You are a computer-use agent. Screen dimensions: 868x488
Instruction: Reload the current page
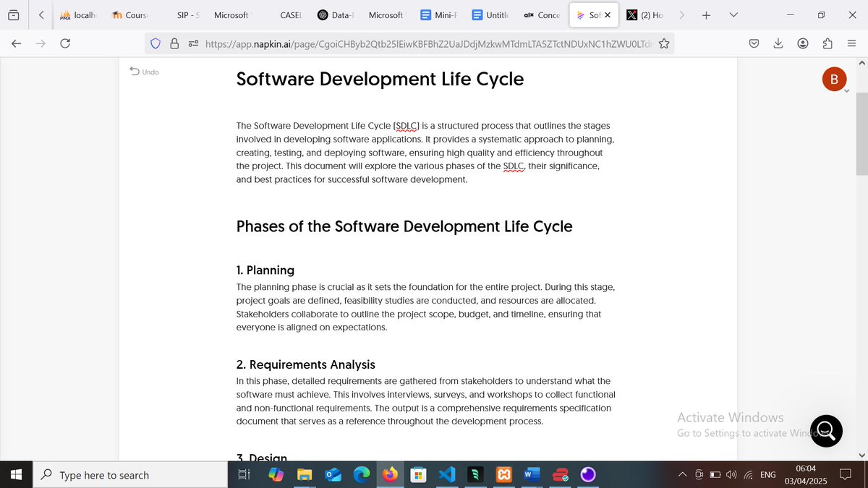65,43
